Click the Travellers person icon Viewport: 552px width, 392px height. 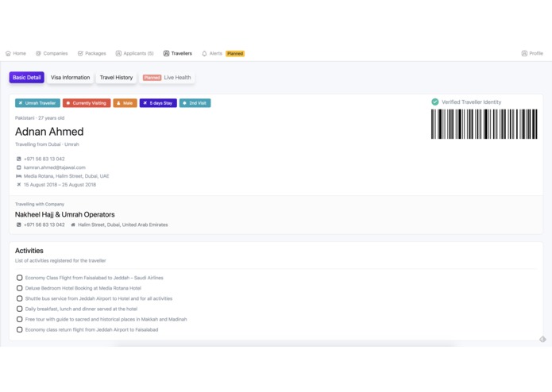[166, 53]
